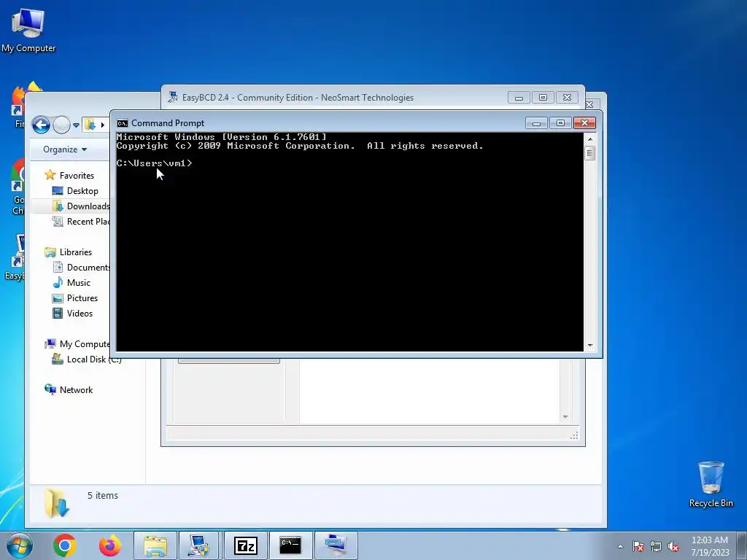747x560 pixels.
Task: Click Command Prompt scrollbar up arrow
Action: coord(589,139)
